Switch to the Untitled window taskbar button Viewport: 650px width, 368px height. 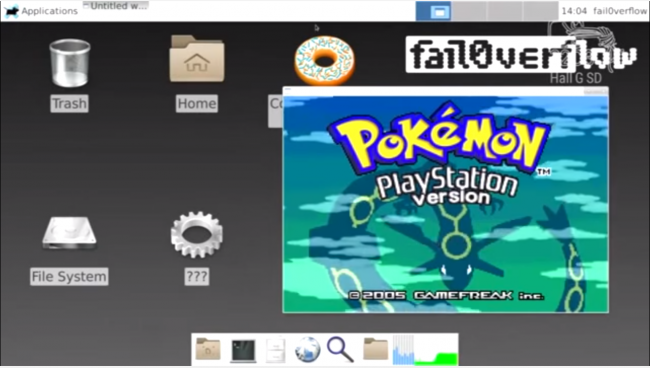[x=116, y=6]
